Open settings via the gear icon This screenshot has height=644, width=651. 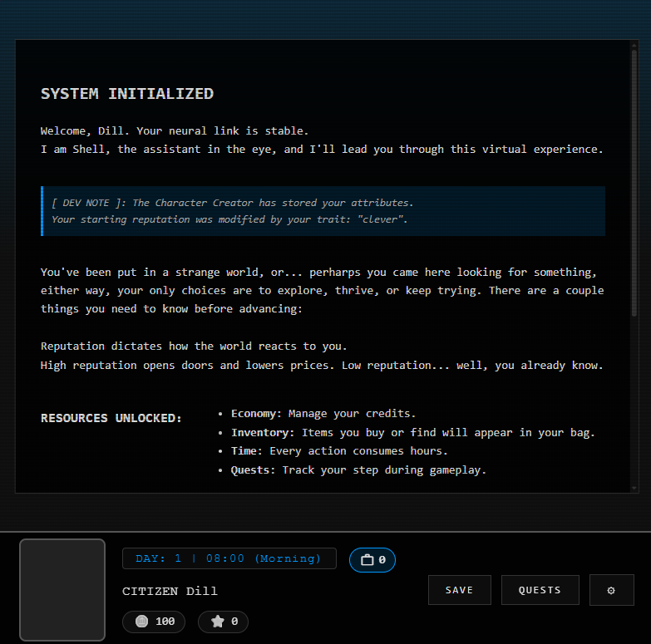(x=611, y=590)
